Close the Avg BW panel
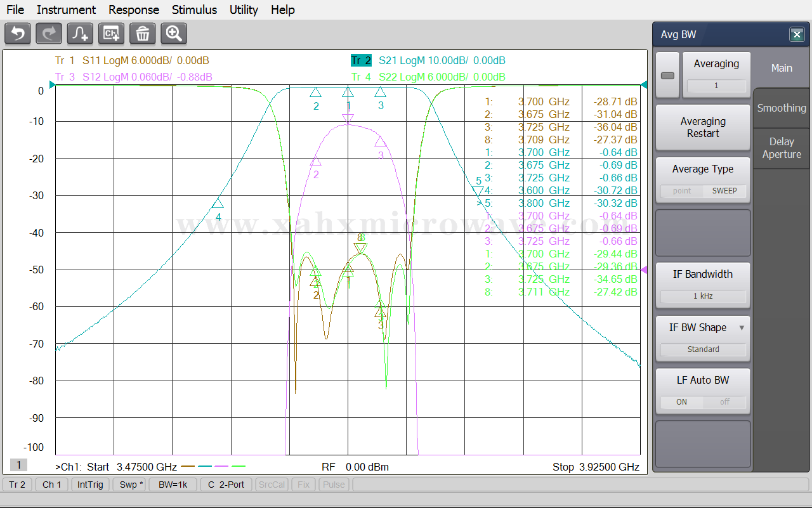This screenshot has width=812, height=508. point(797,35)
